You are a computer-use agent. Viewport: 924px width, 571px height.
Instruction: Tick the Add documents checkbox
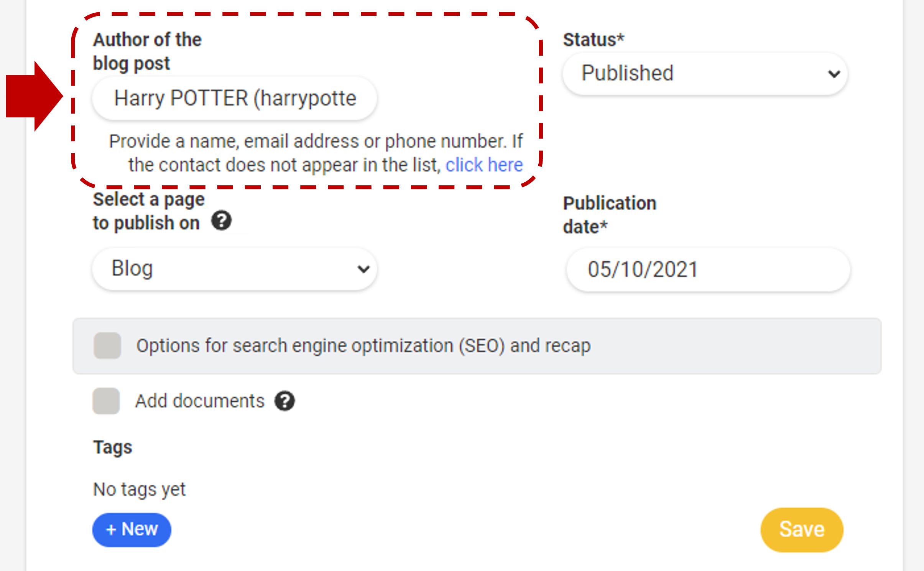[x=106, y=401]
